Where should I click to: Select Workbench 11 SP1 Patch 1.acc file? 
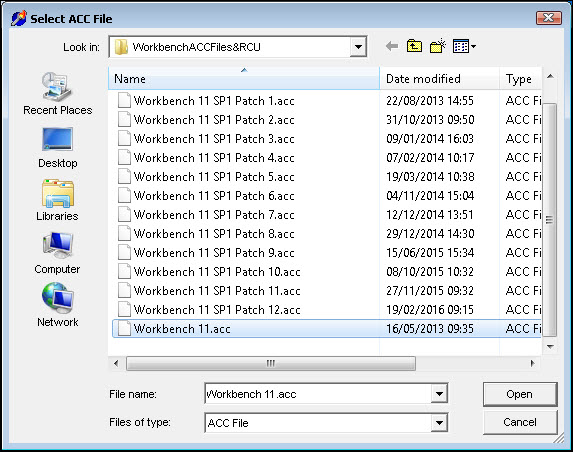coord(213,101)
